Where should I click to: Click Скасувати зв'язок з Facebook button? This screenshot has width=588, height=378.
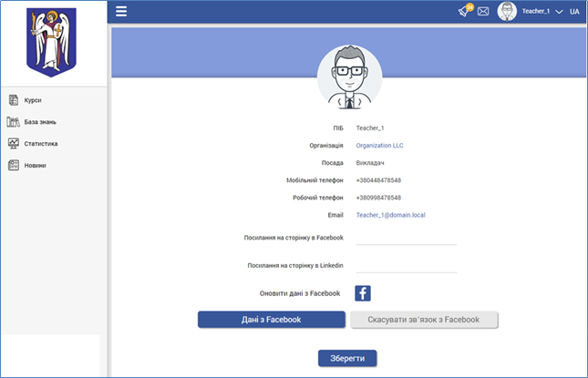pyautogui.click(x=424, y=320)
